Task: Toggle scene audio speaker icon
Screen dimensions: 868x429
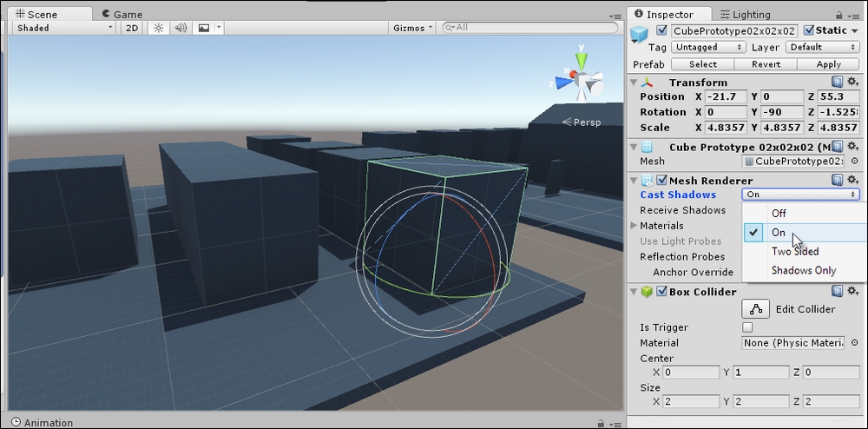Action: (x=181, y=28)
